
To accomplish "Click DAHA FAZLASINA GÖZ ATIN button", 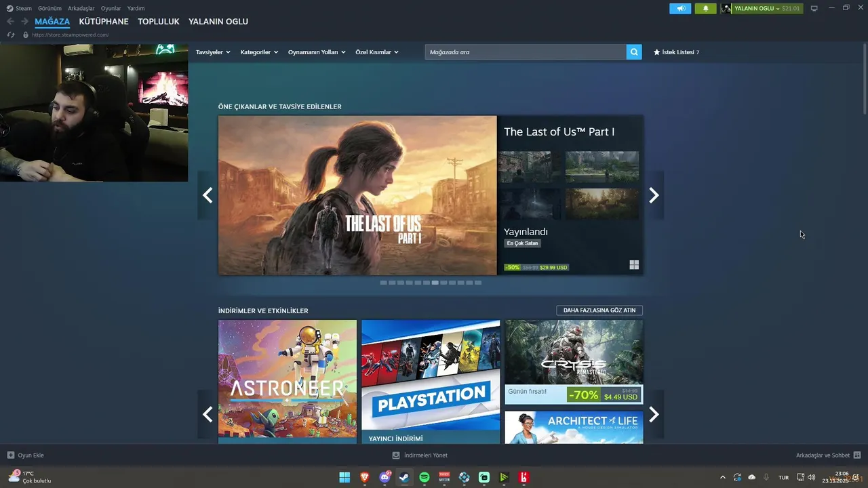I will (x=599, y=310).
